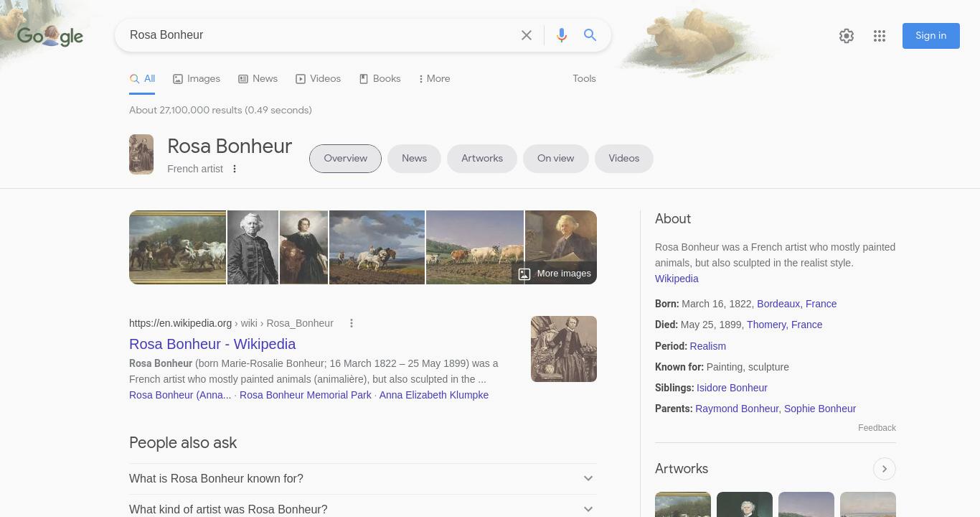
Task: Open the black-and-white portrait photo of Bonheur
Action: (x=253, y=247)
